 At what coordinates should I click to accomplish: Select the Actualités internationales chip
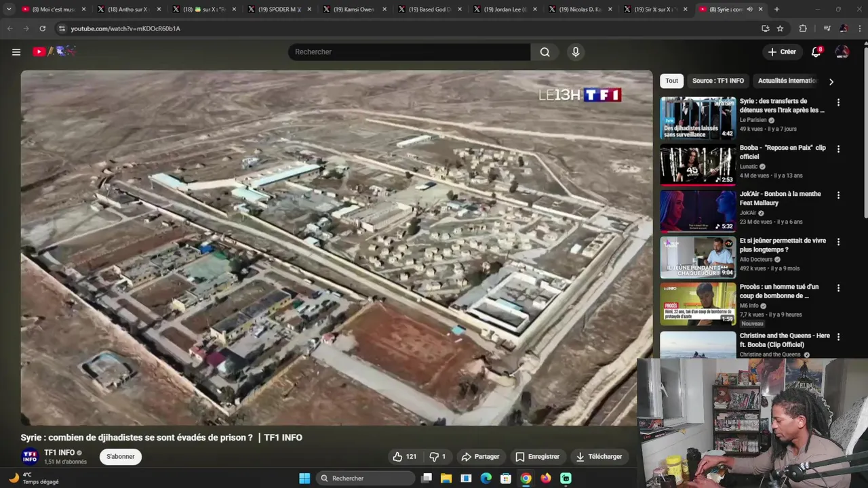(x=787, y=81)
